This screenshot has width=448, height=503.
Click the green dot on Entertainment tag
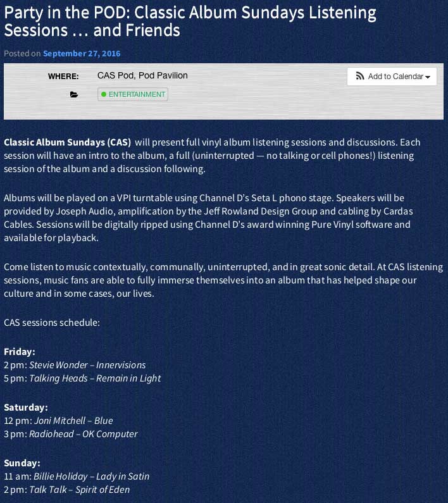[x=104, y=94]
